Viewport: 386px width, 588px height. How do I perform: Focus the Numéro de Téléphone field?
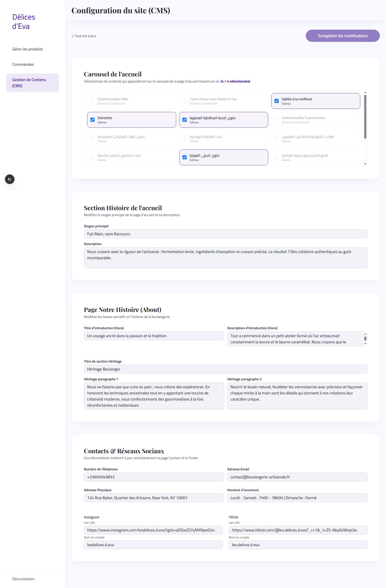[154, 477]
